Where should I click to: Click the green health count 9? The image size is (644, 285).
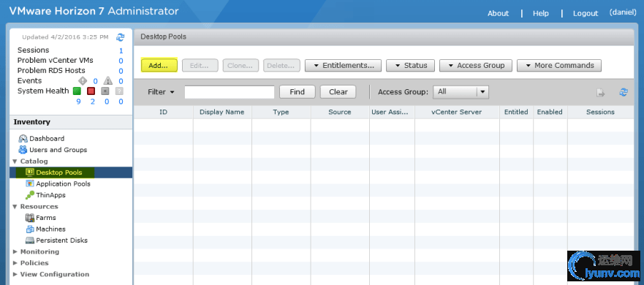(x=78, y=102)
